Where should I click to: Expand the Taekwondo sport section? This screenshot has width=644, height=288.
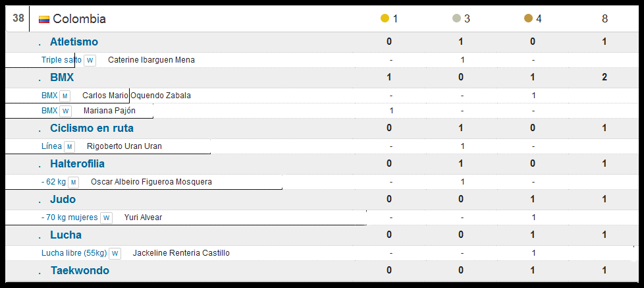tap(79, 270)
